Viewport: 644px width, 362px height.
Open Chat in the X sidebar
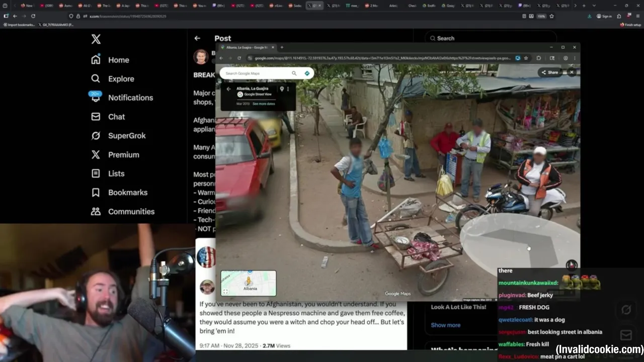click(108, 117)
